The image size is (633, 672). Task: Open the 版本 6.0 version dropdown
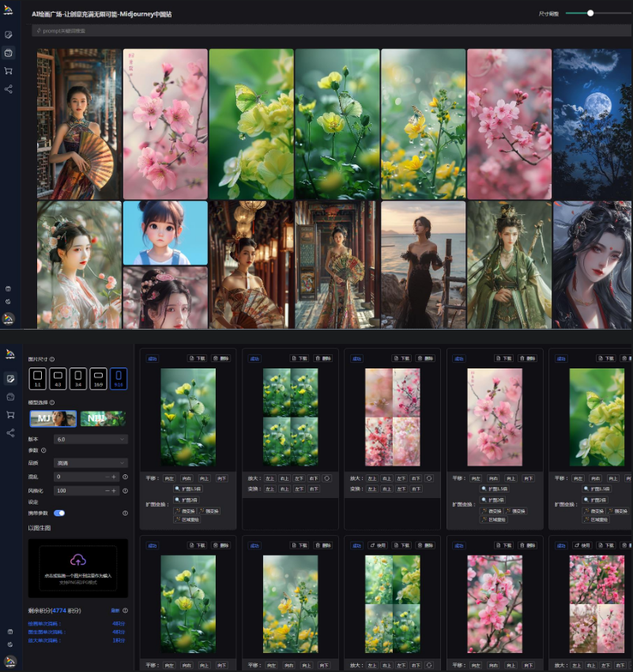[90, 439]
